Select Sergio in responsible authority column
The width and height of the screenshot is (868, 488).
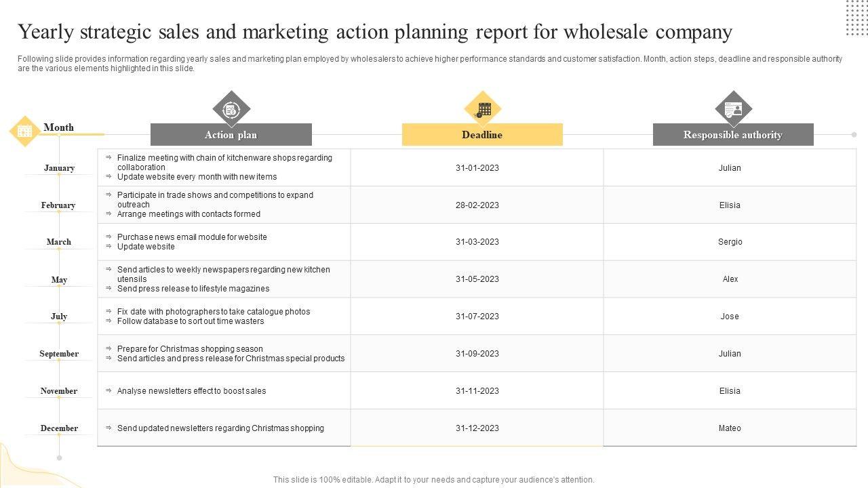tap(730, 242)
